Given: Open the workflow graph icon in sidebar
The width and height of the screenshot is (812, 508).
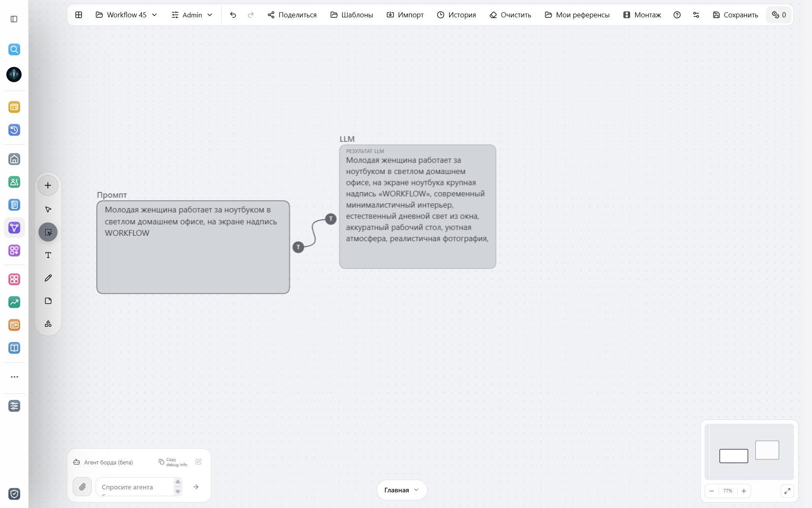Looking at the screenshot, I should 14,228.
